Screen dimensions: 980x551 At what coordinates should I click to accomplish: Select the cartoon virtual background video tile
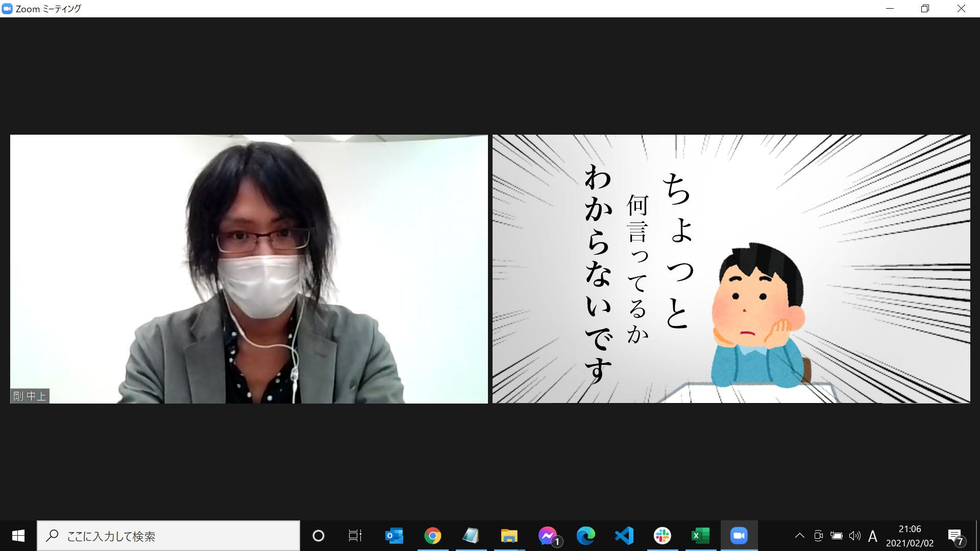731,269
